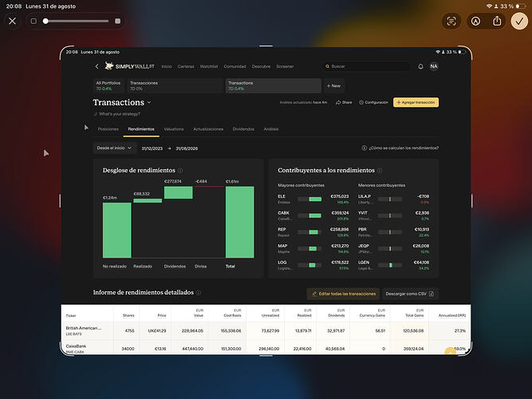Viewport: 532px width, 399px height.
Task: Switch to the Actualizaciones tab
Action: click(208, 129)
